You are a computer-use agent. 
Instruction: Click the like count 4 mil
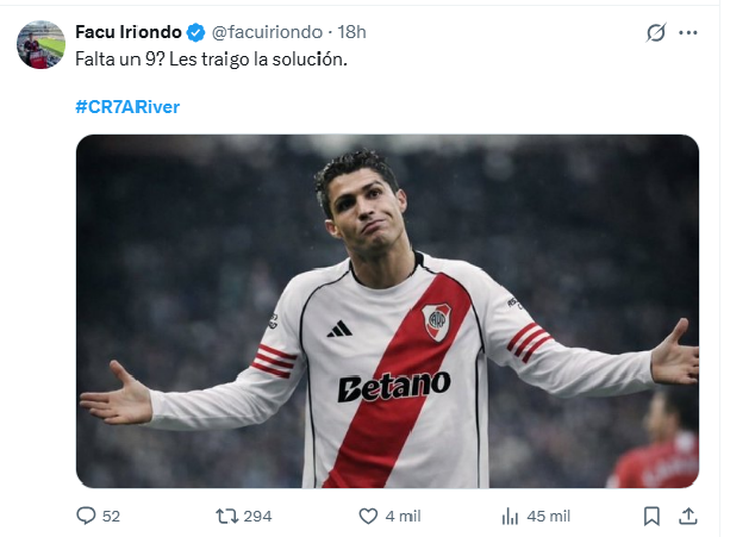coord(403,516)
